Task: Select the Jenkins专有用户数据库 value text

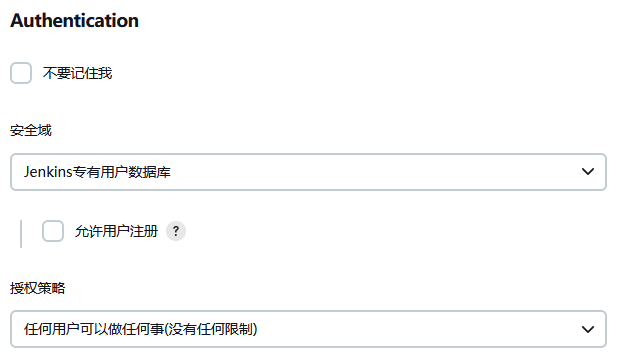Action: (x=97, y=172)
